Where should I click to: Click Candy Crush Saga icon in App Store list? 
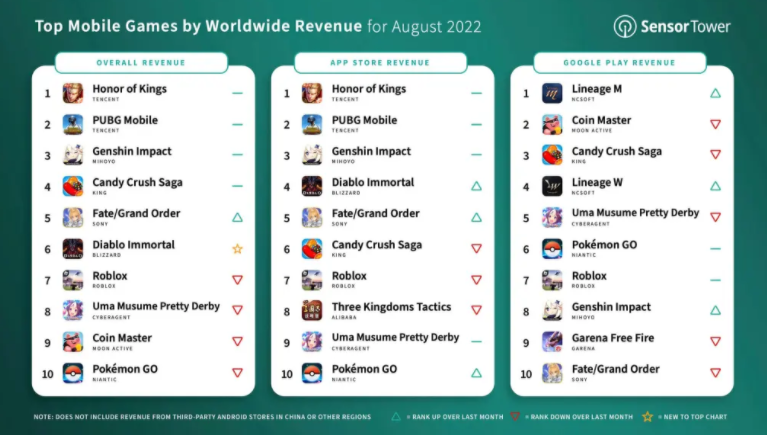[312, 249]
